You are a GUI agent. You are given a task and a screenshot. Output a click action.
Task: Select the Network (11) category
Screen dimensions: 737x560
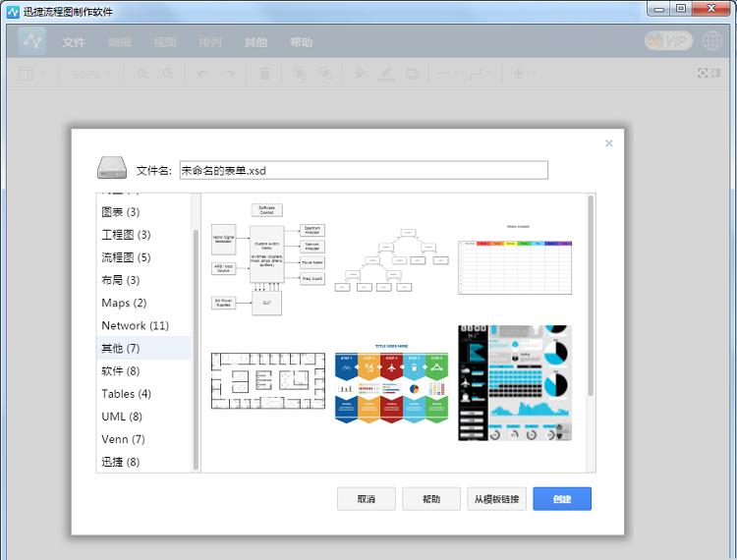tap(143, 325)
